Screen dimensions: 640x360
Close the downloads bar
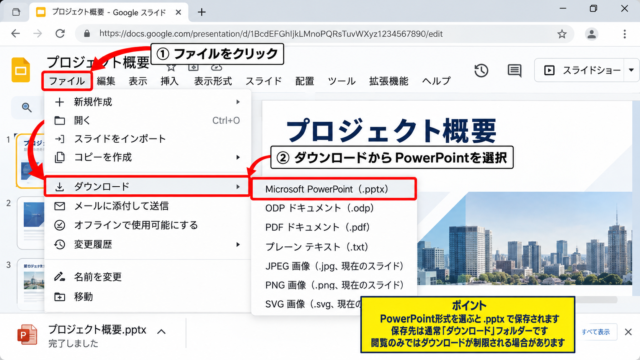coord(628,332)
